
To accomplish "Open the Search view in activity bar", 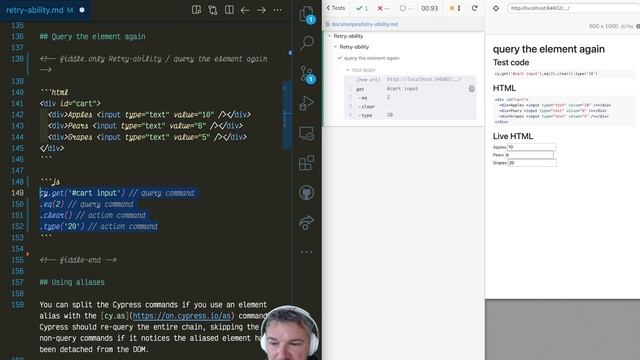I will pos(307,43).
